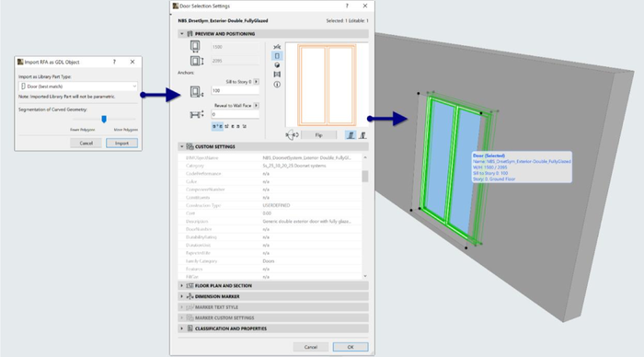Click the sill height input field
Screen dimensions: 644x357
(x=235, y=90)
